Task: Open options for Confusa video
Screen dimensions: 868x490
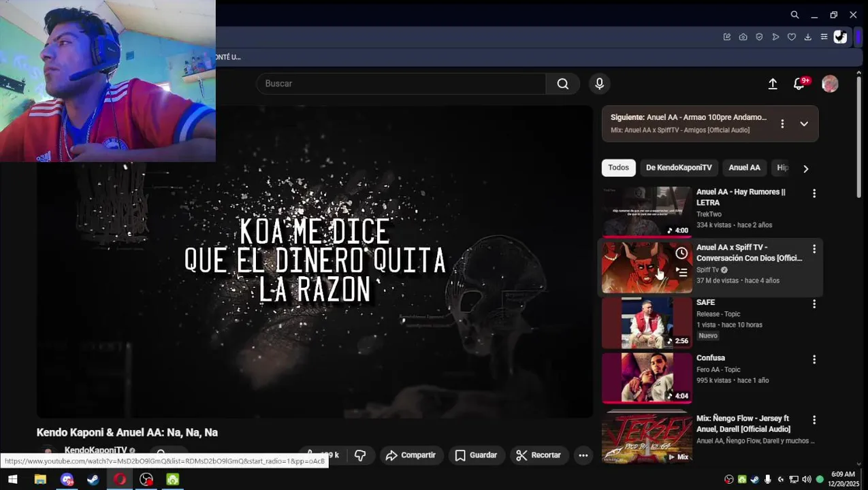Action: (x=814, y=360)
